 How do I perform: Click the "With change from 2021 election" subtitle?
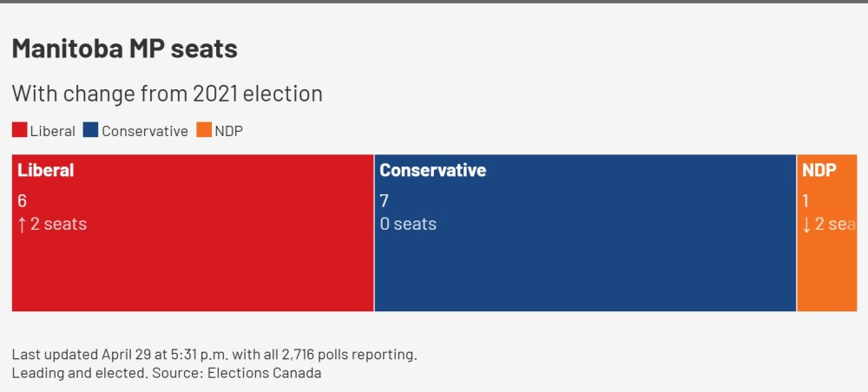[167, 93]
